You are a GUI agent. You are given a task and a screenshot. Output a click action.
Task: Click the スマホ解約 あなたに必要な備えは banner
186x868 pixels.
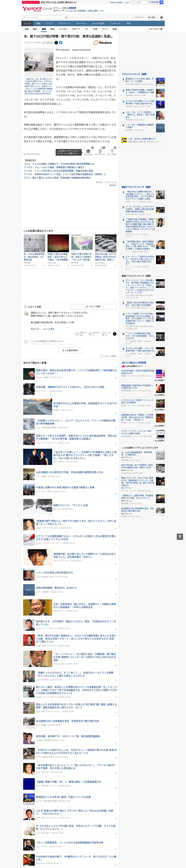[x=143, y=140]
